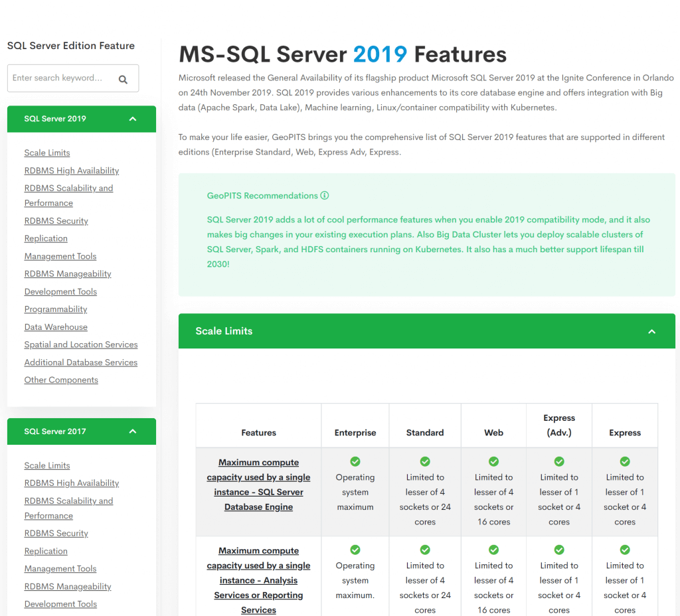Open the SQL Server Database Engine compute capacity link
The height and width of the screenshot is (616, 680).
click(x=258, y=485)
